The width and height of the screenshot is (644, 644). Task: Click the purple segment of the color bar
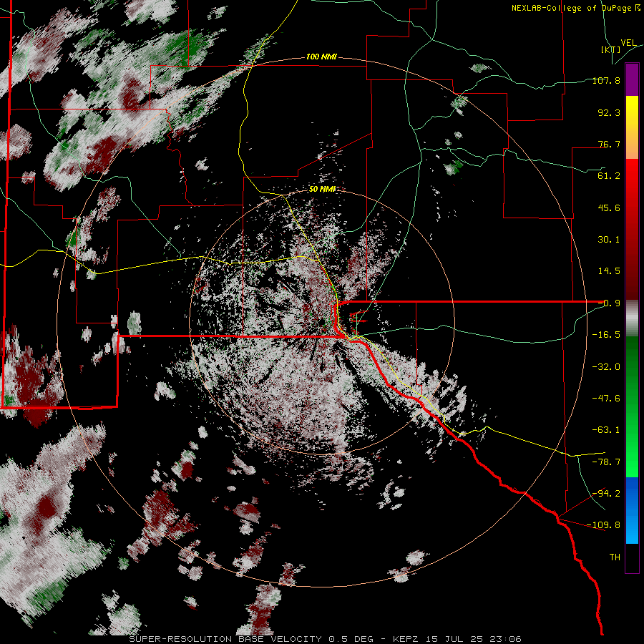(632, 80)
